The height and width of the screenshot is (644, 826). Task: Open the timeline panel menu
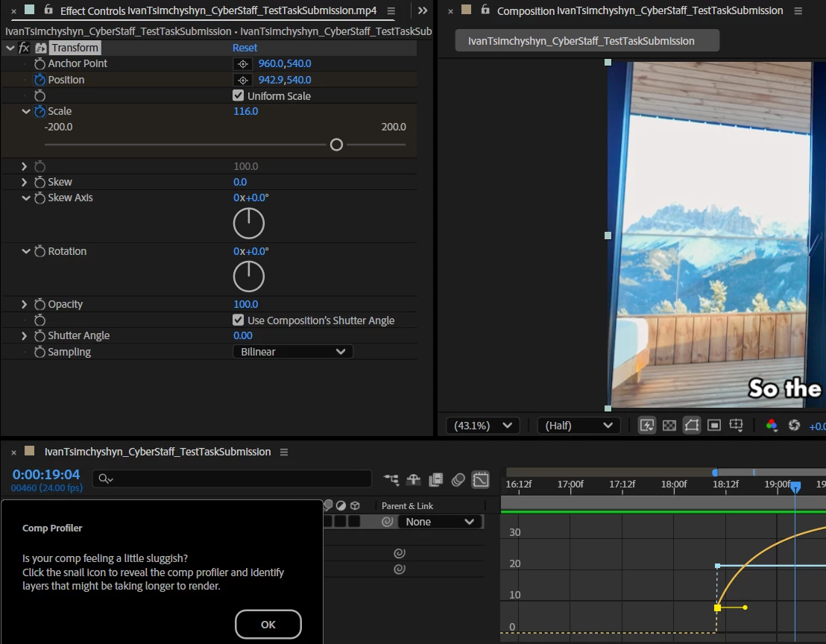(284, 452)
